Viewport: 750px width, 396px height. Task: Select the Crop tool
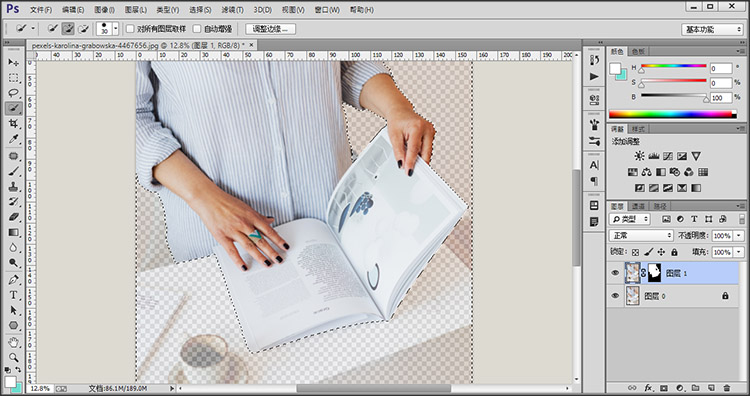click(14, 124)
